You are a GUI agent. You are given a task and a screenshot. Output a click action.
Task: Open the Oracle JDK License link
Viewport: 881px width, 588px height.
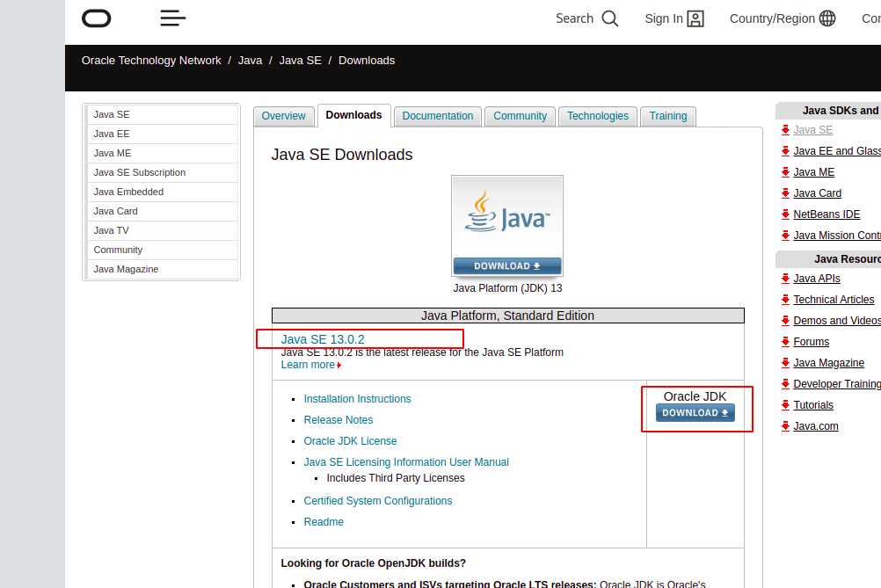pos(350,441)
